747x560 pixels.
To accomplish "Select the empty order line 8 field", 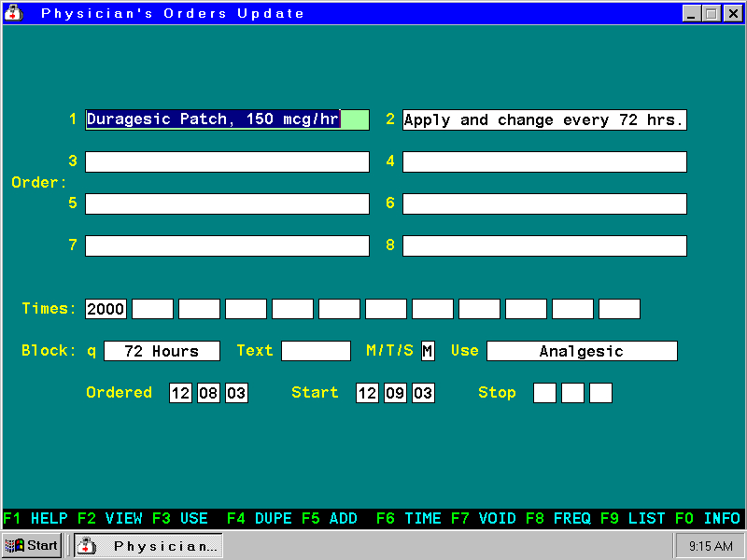I will coord(544,245).
